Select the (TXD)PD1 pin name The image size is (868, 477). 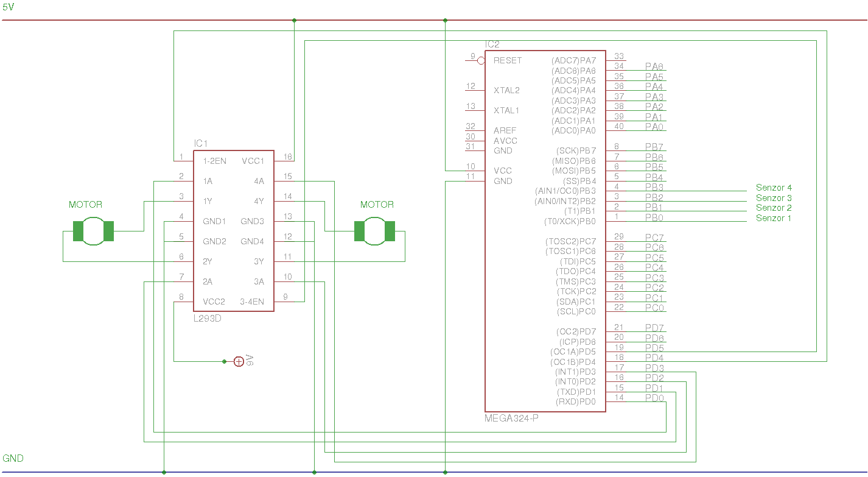tap(576, 392)
